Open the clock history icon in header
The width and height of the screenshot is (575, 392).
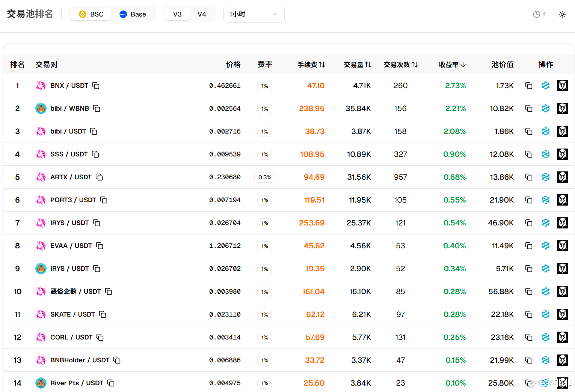(x=537, y=14)
